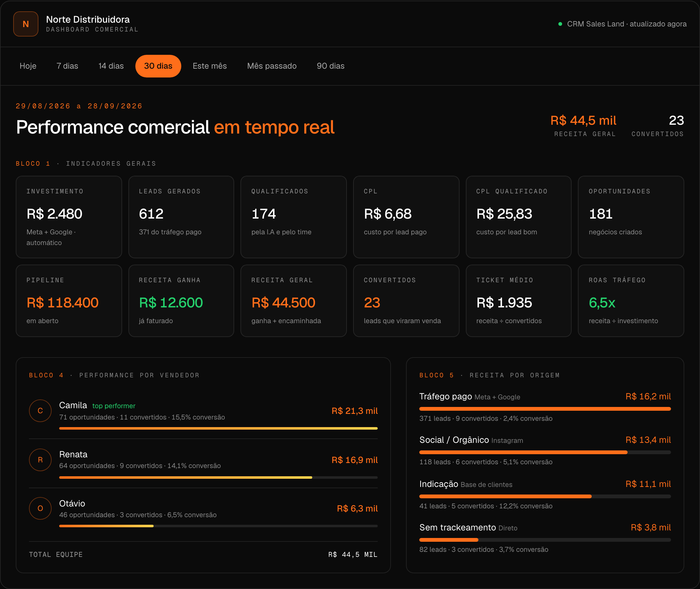Choose the Este mês period
700x589 pixels.
coord(210,66)
